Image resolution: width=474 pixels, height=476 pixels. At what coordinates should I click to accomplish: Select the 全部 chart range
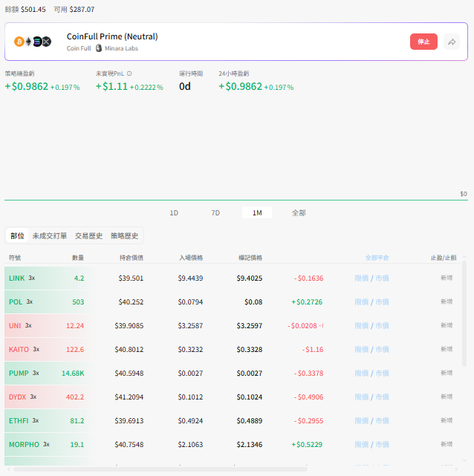coord(299,213)
